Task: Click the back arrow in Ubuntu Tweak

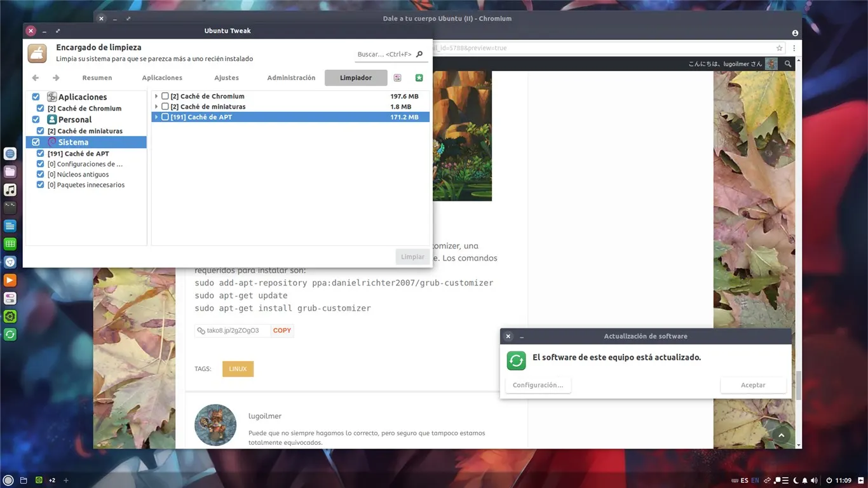Action: tap(36, 78)
